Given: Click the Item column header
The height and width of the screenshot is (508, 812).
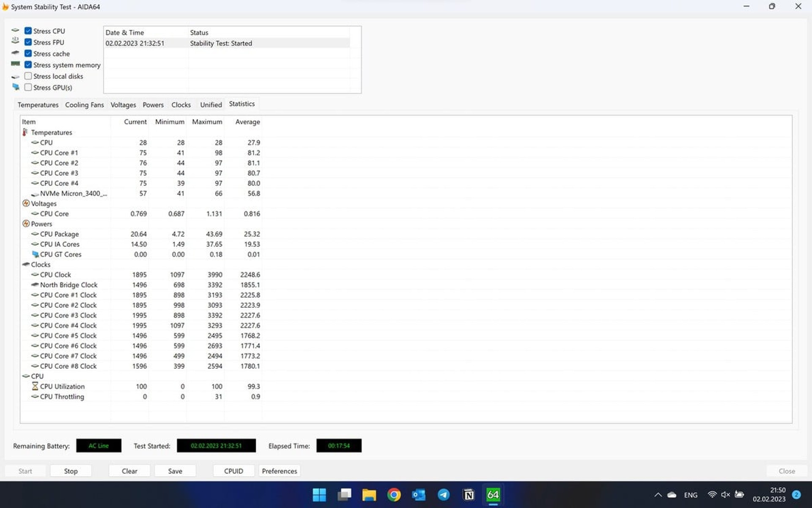Looking at the screenshot, I should 66,121.
